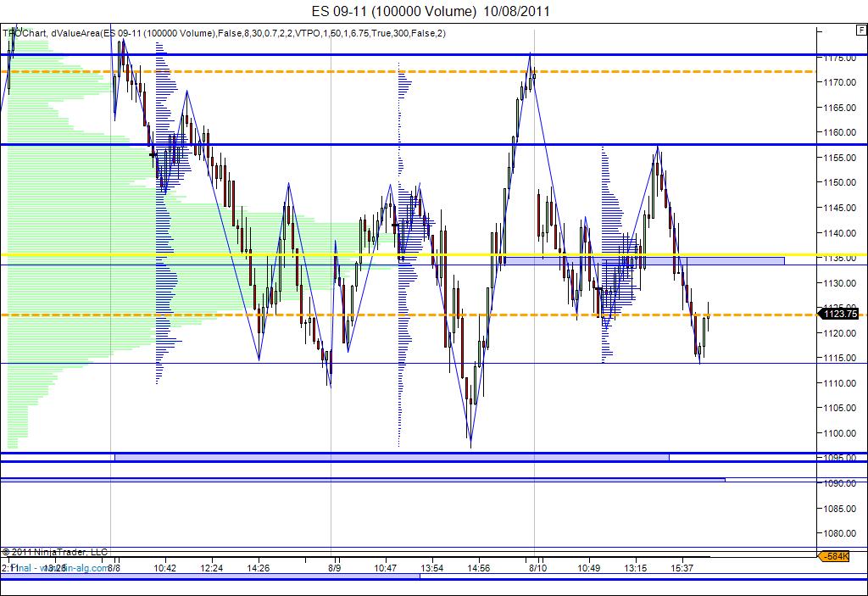Click the 14:56 time axis label
The height and width of the screenshot is (596, 868).
pyautogui.click(x=478, y=568)
